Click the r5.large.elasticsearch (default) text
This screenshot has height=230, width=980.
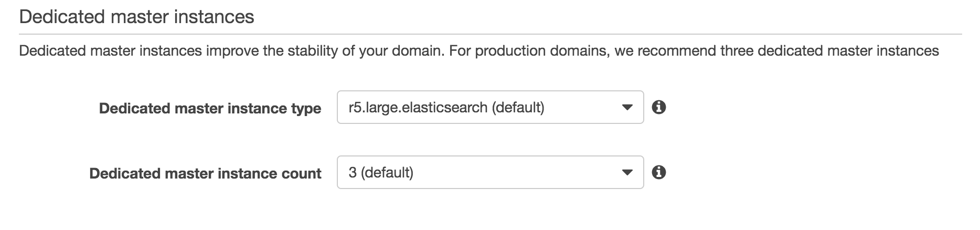click(x=446, y=108)
